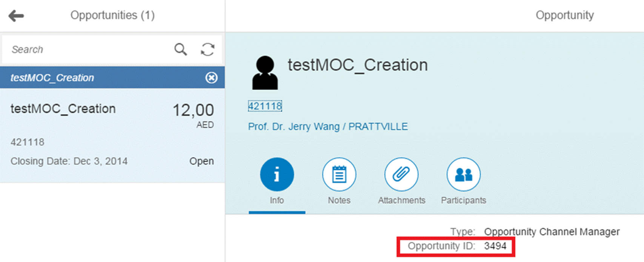Image resolution: width=644 pixels, height=262 pixels.
Task: Focus the Search input field
Action: pos(87,49)
